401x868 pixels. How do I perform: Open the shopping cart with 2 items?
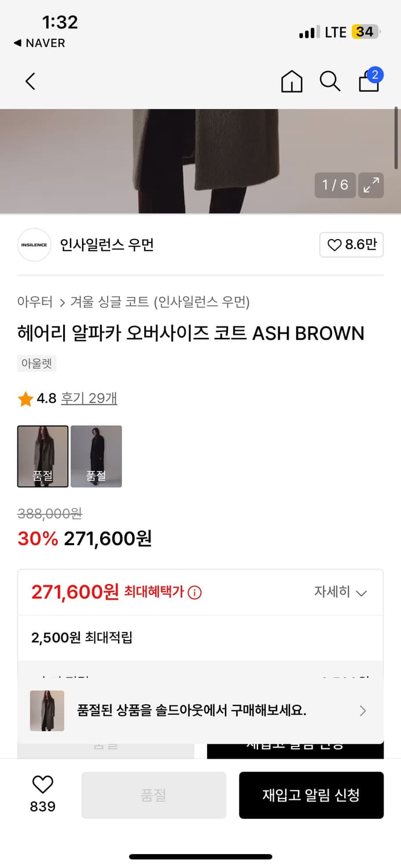click(369, 81)
